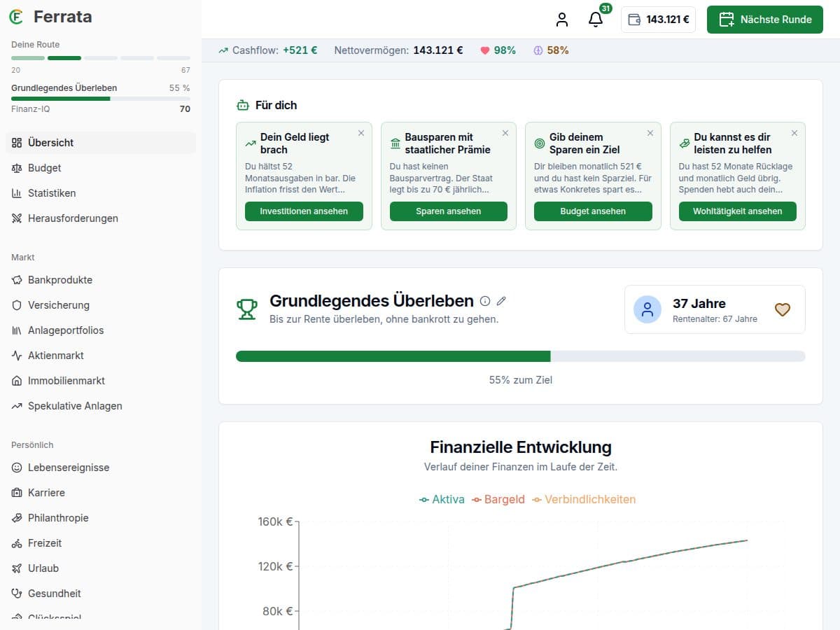Click the robot icon next to 'Für dich'
The height and width of the screenshot is (630, 840).
243,106
